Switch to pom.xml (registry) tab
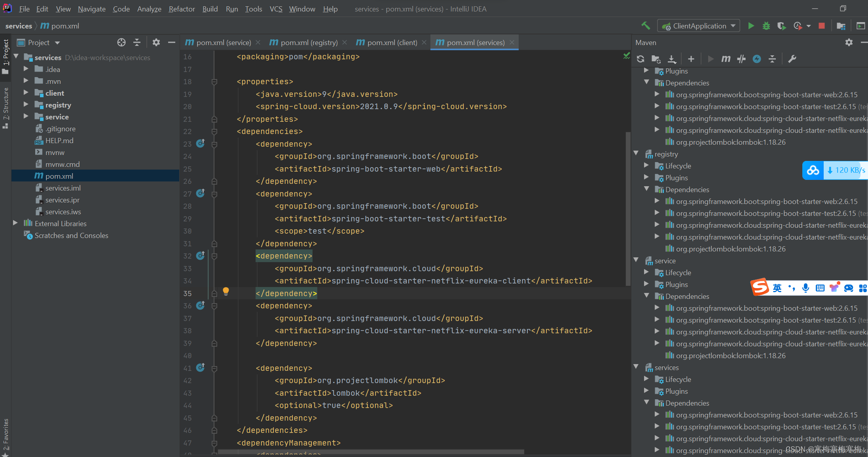Image resolution: width=868 pixels, height=457 pixels. [x=309, y=42]
